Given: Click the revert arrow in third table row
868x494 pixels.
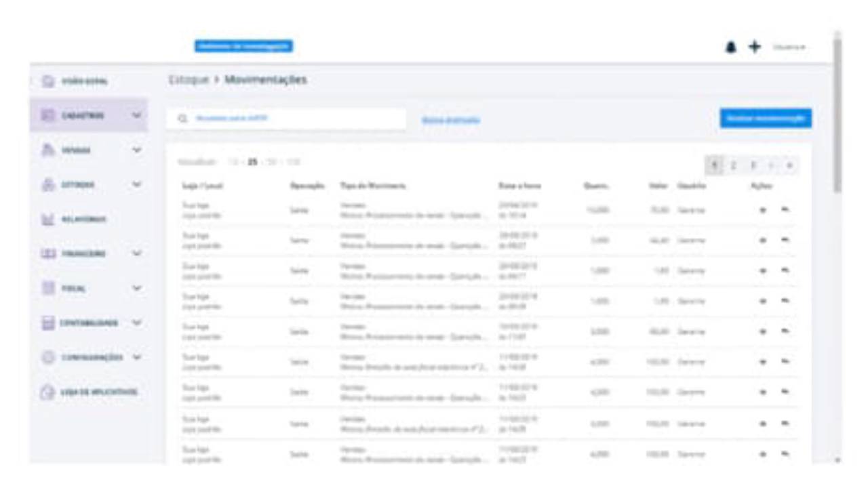Looking at the screenshot, I should [785, 270].
